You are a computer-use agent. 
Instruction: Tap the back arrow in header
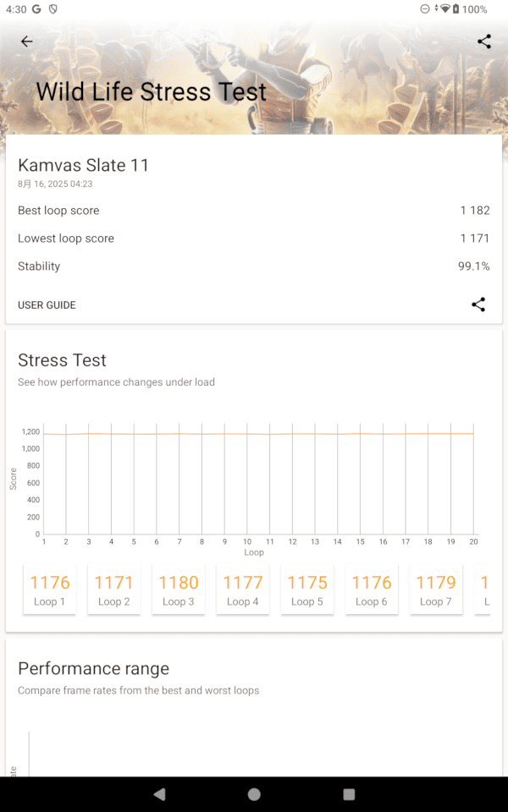tap(27, 41)
